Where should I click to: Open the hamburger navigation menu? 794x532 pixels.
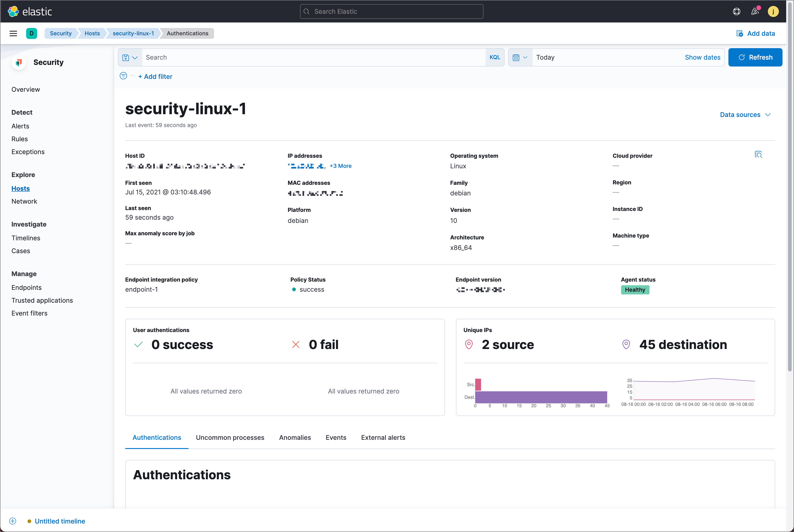13,33
